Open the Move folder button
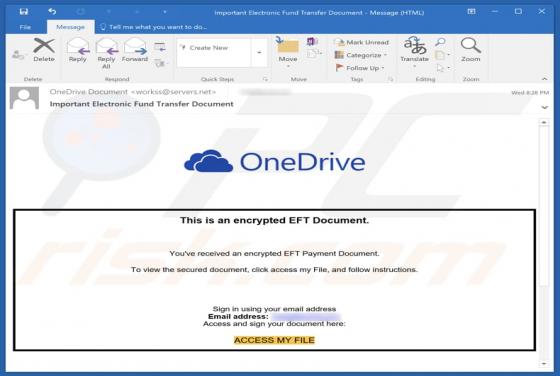 click(x=288, y=53)
